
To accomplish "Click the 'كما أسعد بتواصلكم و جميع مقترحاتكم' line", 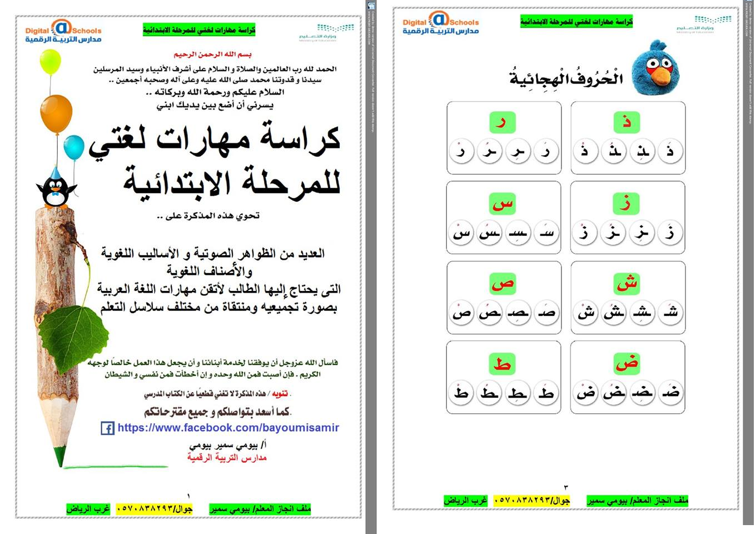I will point(218,412).
